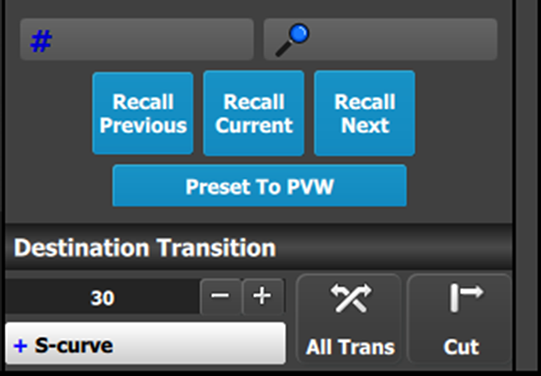Screen dimensions: 541x376
Task: Recall the previous preset
Action: click(x=142, y=113)
